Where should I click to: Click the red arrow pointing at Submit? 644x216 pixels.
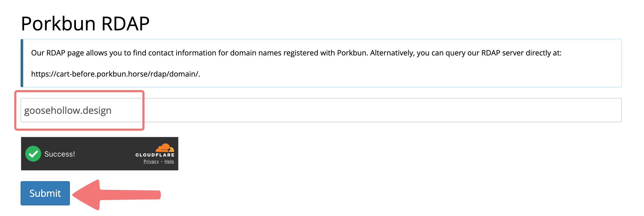pyautogui.click(x=117, y=195)
